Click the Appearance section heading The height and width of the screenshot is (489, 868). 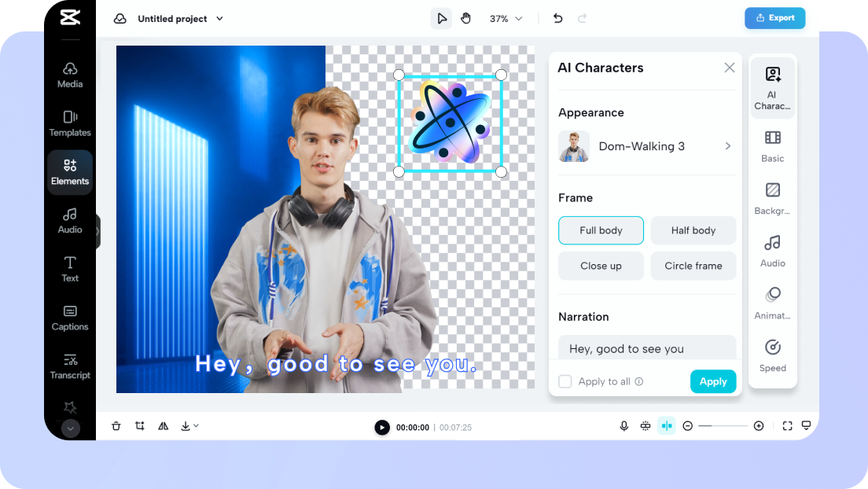tap(590, 112)
